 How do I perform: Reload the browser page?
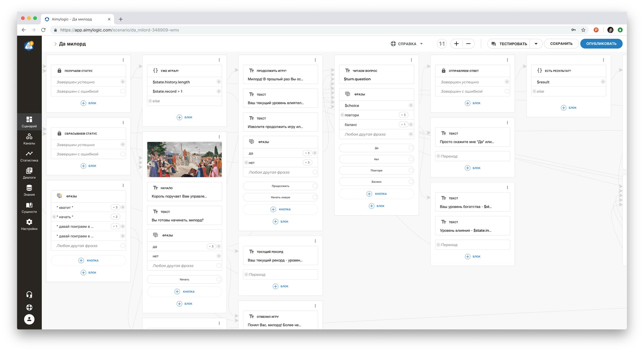[43, 30]
